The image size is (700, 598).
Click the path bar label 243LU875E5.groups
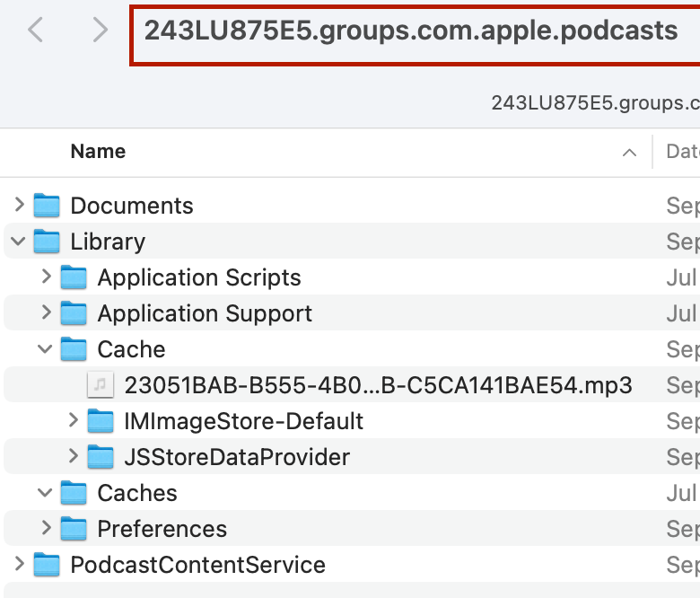tap(596, 103)
